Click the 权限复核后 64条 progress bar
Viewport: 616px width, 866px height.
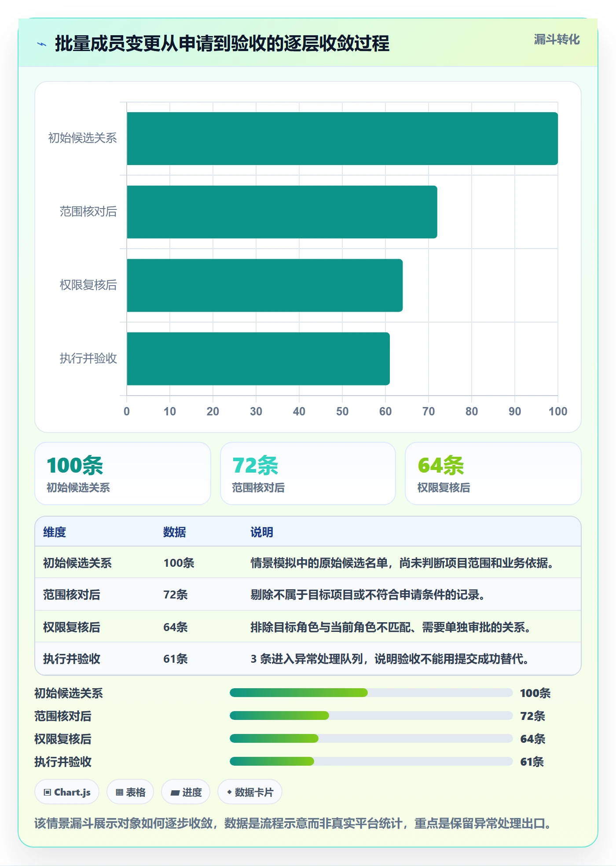click(371, 738)
